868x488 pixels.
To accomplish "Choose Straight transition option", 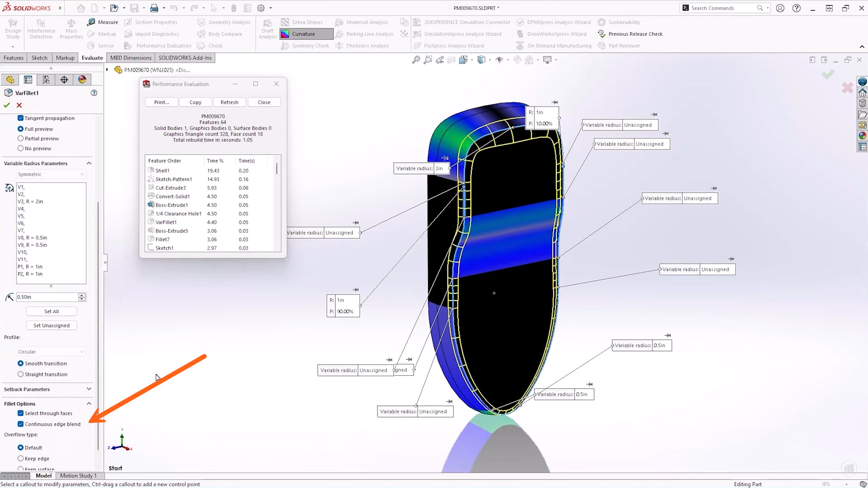I will tap(20, 374).
